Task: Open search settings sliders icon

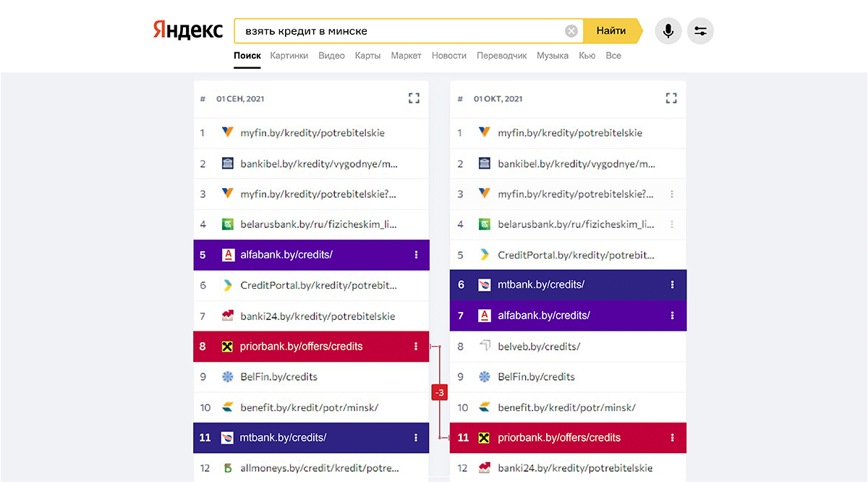Action: click(700, 31)
